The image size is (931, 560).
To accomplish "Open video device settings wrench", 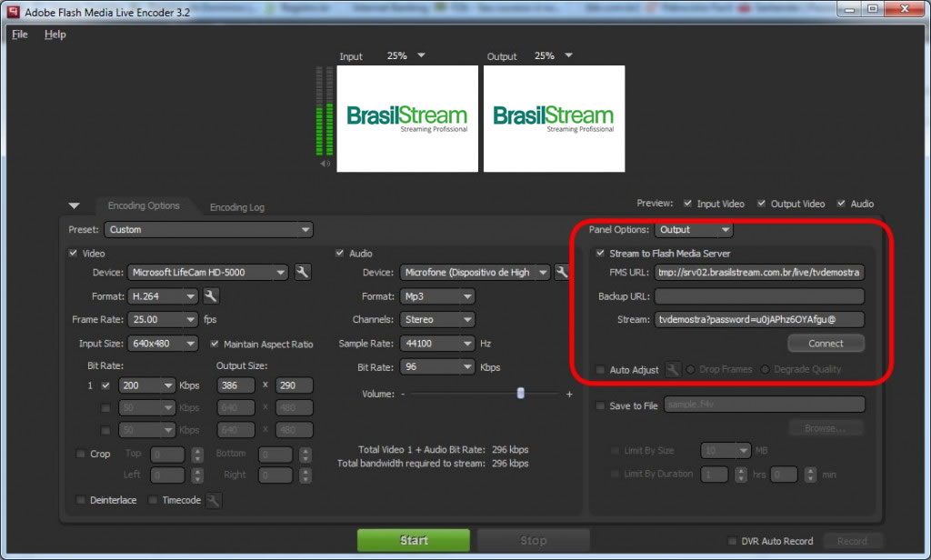I will 302,272.
